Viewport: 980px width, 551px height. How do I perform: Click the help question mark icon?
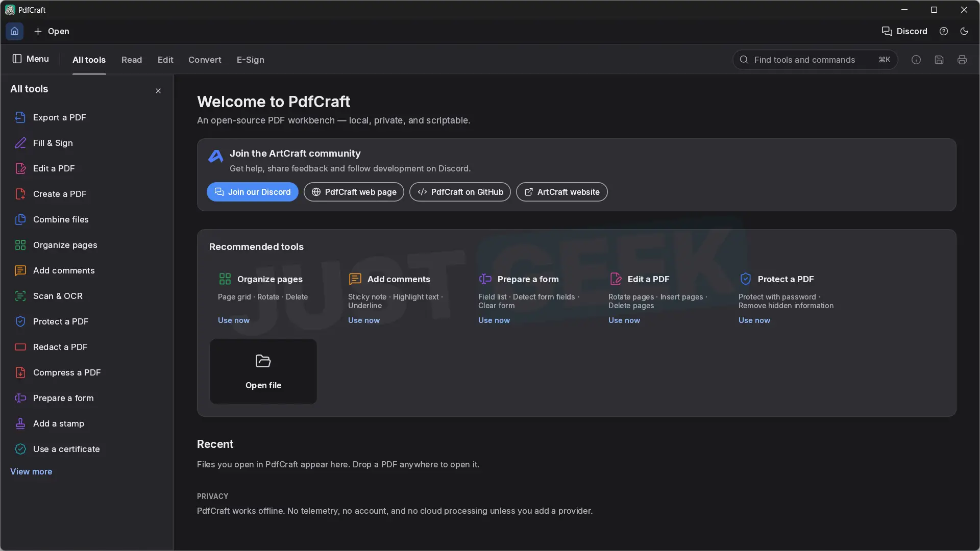[x=944, y=31]
